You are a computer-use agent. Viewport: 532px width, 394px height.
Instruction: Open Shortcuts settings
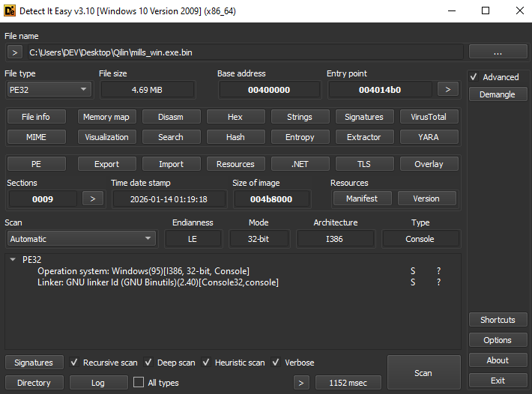coord(498,320)
